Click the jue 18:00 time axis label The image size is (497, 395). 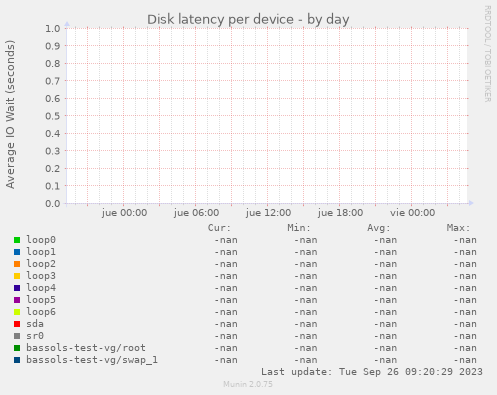pos(340,213)
